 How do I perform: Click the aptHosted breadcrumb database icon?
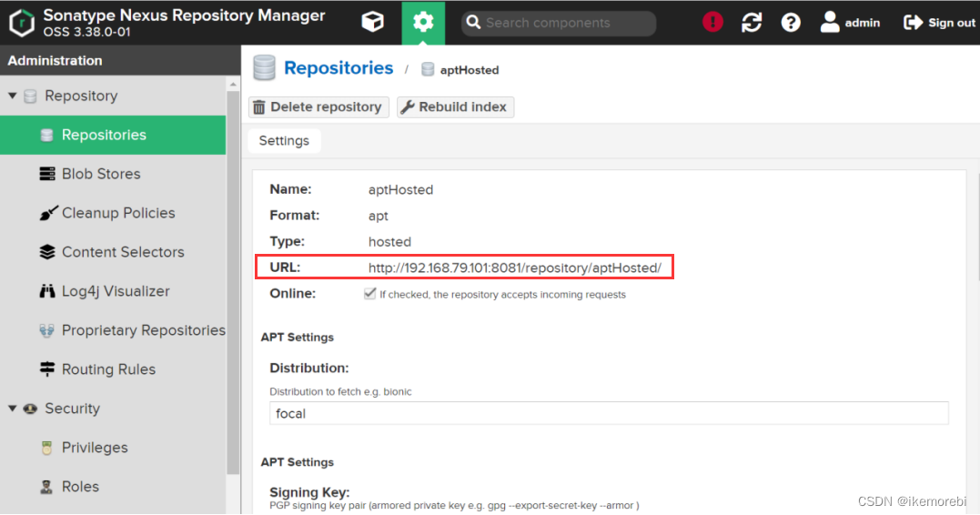pyautogui.click(x=428, y=69)
